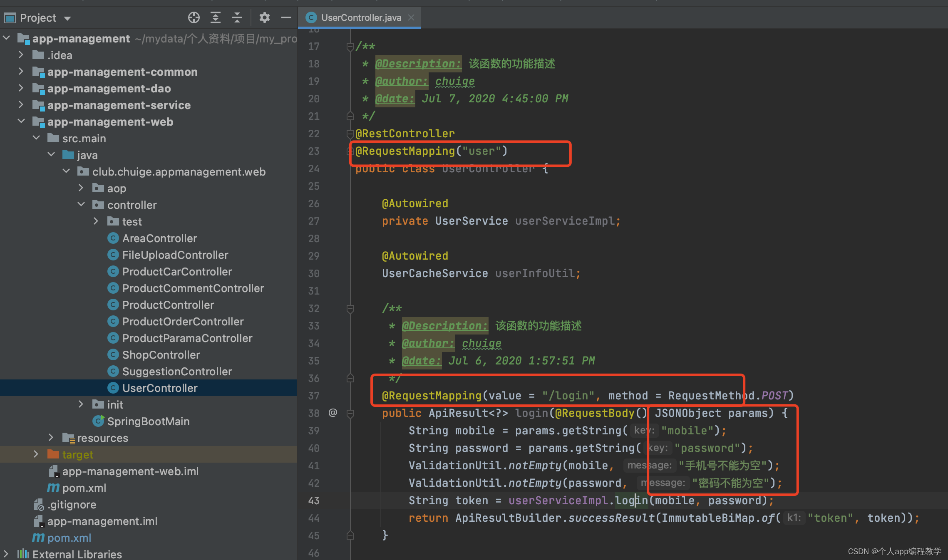Click UserCacheService type on line 30
Screen dimensions: 948x560
[435, 273]
